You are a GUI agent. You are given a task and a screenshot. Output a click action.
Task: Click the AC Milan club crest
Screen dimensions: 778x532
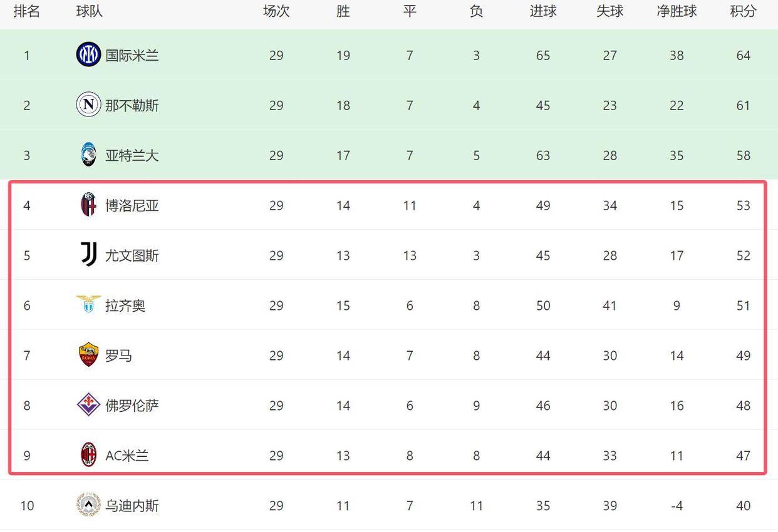pyautogui.click(x=88, y=455)
